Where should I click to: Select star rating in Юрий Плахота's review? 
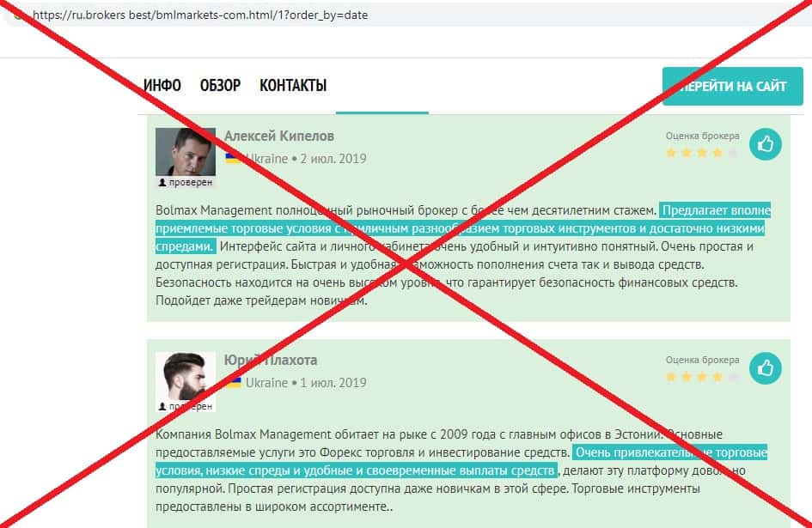point(702,377)
